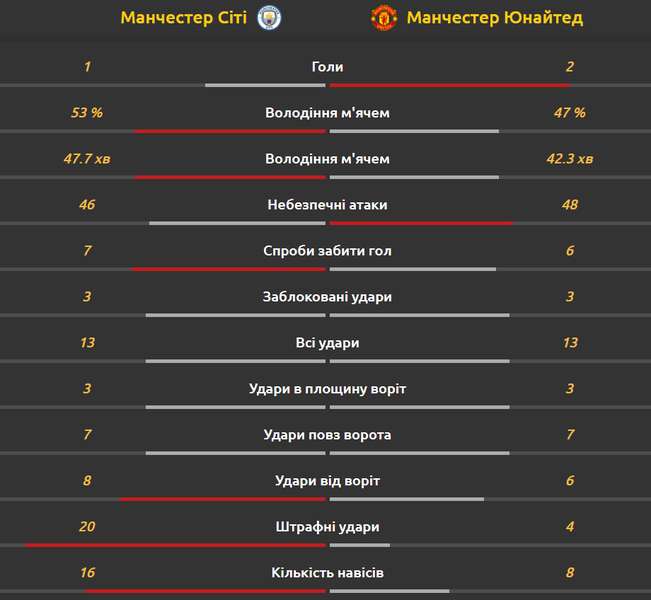651x600 pixels.
Task: Click the 53 % possession value
Action: [x=87, y=113]
